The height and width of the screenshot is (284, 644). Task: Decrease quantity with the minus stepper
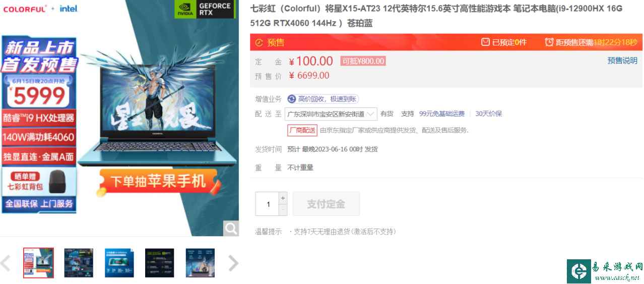(283, 210)
